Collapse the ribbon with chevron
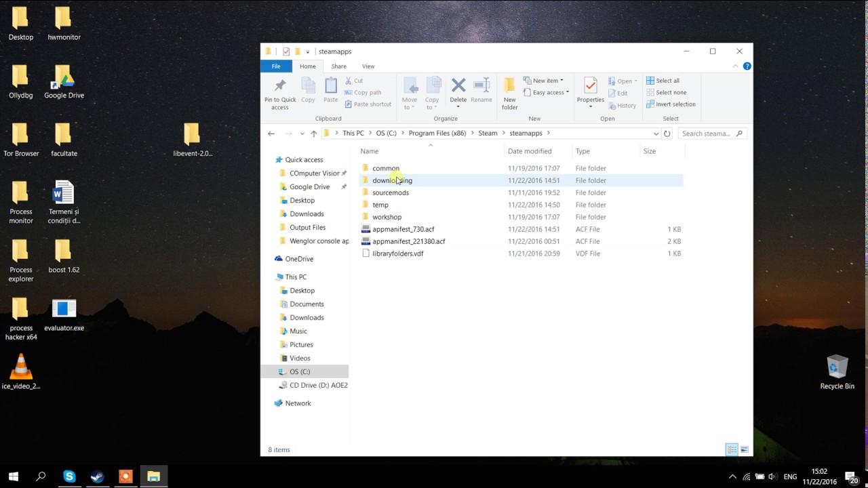The height and width of the screenshot is (488, 868). click(735, 66)
